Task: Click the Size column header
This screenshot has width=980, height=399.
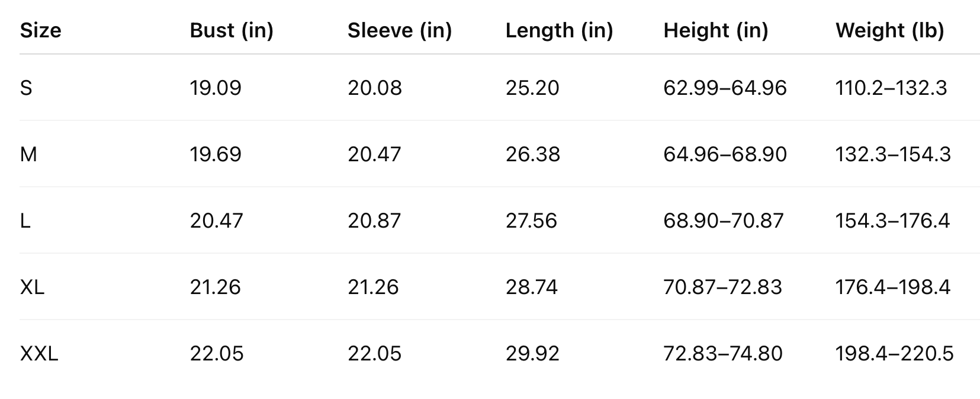Action: pos(41,30)
